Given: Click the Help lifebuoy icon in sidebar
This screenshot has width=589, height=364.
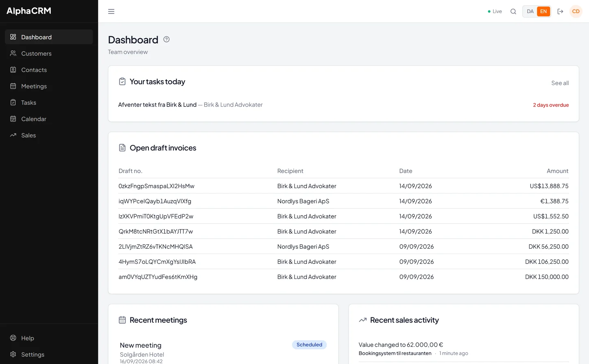Looking at the screenshot, I should (13, 338).
